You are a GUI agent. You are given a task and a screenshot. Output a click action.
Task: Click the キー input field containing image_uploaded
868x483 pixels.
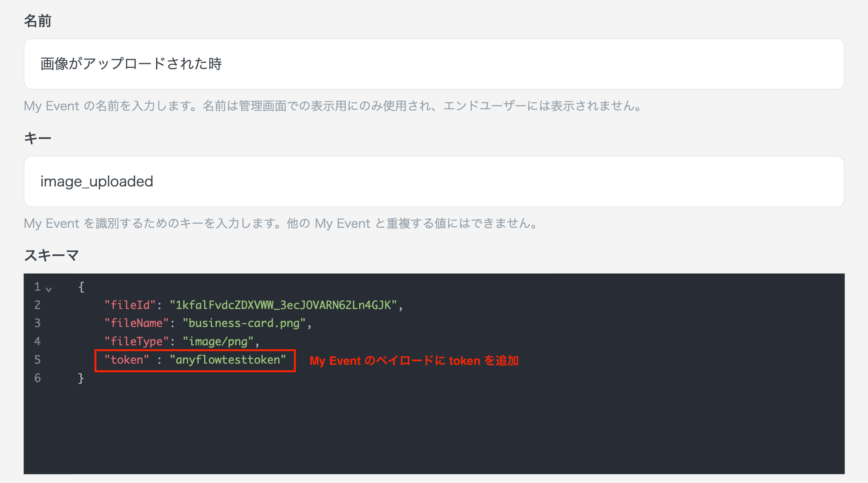pos(434,181)
